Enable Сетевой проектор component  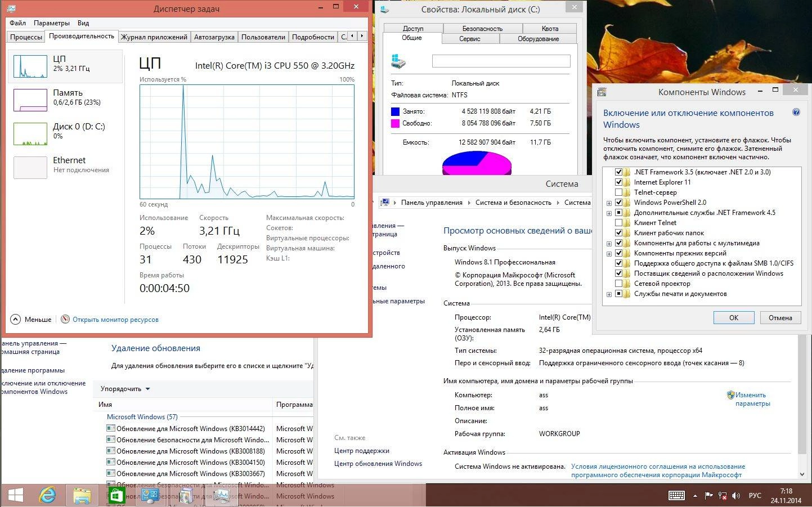(618, 283)
